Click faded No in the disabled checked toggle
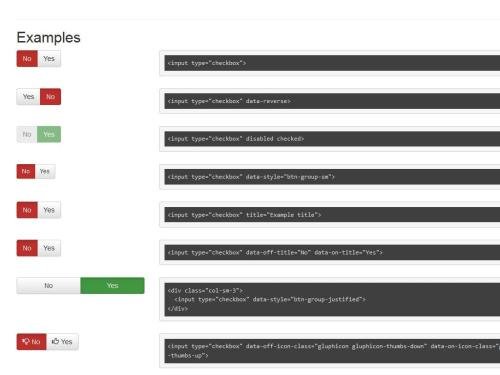This screenshot has width=500, height=375. point(27,134)
